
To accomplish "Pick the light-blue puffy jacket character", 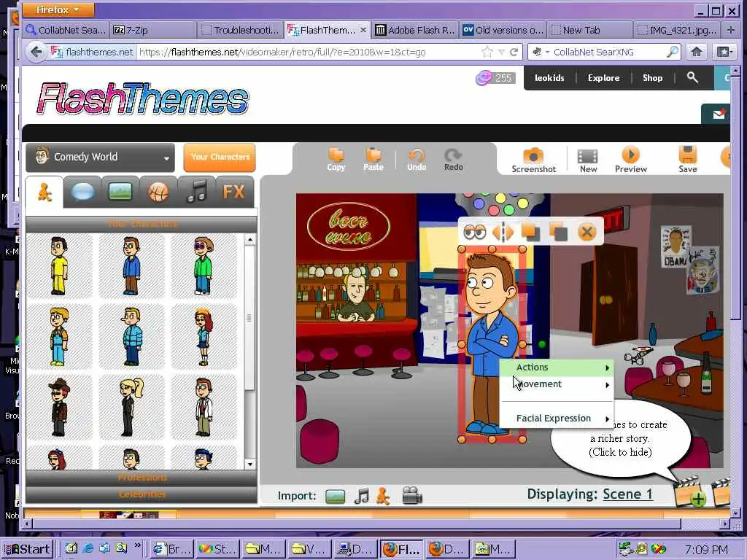I will [x=132, y=337].
